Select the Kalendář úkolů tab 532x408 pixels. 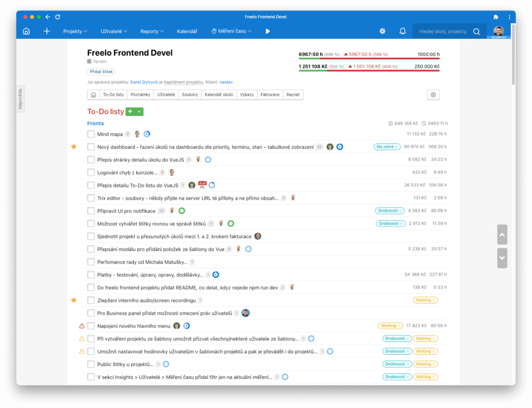click(x=219, y=94)
